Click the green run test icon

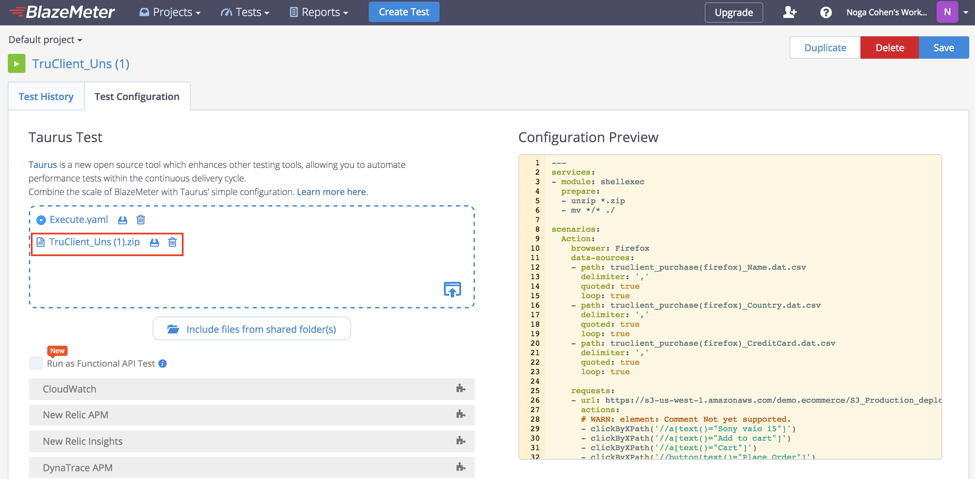tap(17, 63)
